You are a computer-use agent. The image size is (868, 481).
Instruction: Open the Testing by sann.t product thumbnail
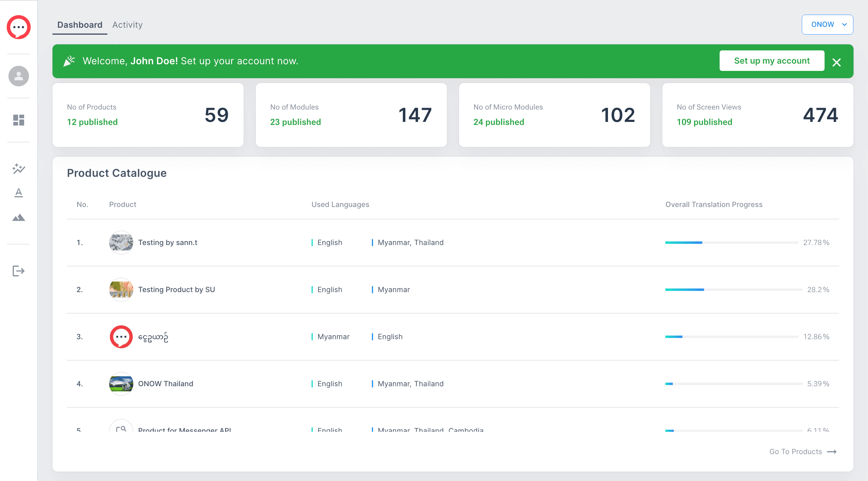[x=121, y=242]
